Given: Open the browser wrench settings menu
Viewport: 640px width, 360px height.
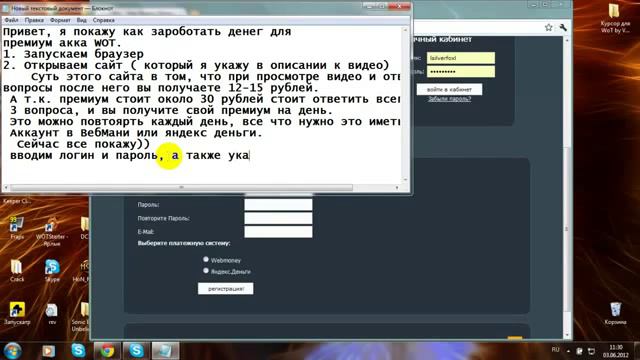Looking at the screenshot, I should tap(563, 27).
